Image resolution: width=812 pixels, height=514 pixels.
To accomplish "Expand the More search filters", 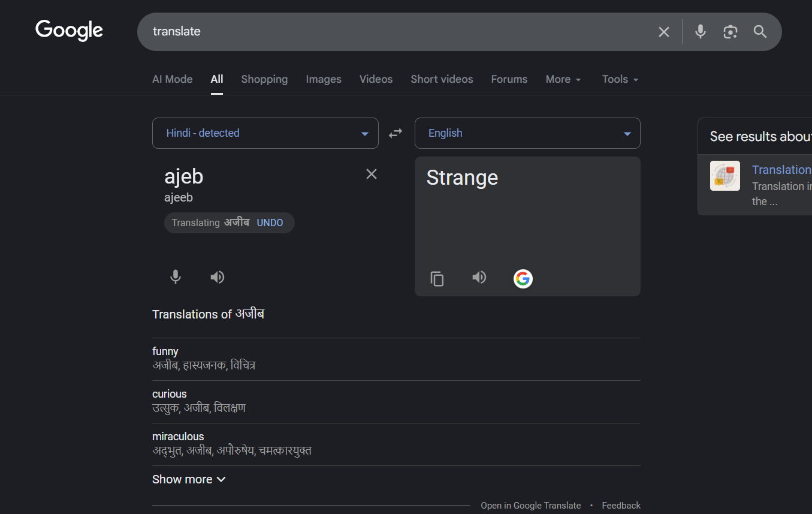I will coord(563,79).
